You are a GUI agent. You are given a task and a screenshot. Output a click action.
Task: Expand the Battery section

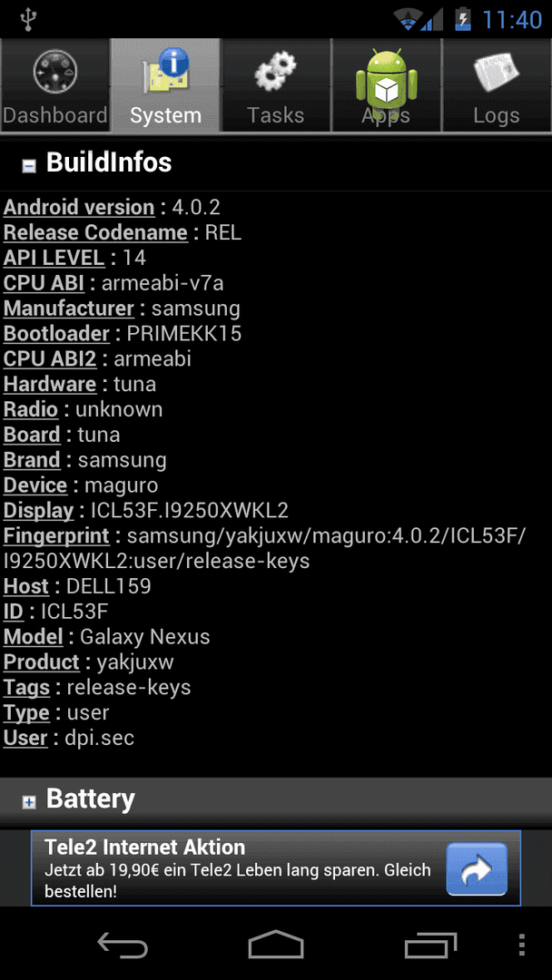[29, 802]
